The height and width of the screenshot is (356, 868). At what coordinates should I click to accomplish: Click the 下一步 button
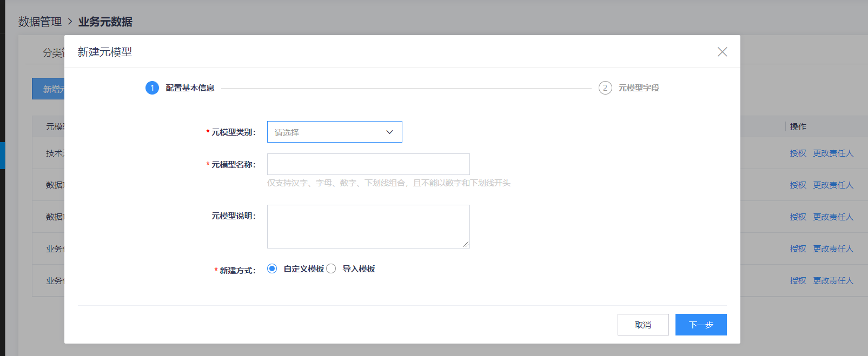701,325
